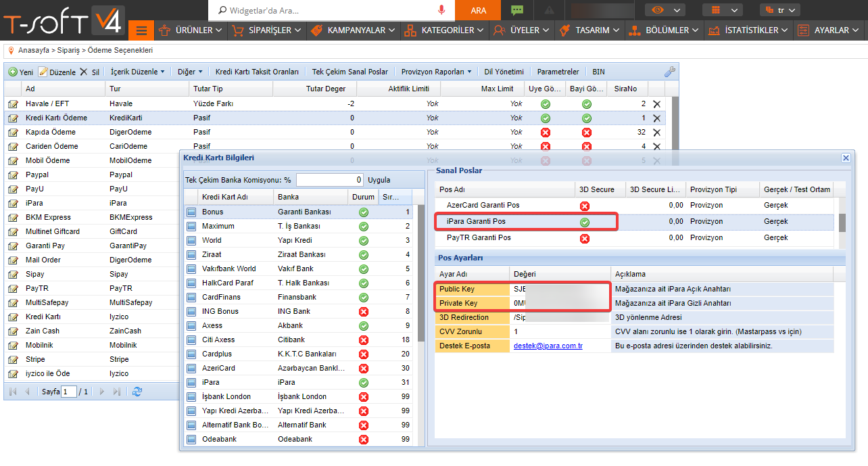Click the Sanal Poslar list vertical scrollbar

click(x=842, y=223)
